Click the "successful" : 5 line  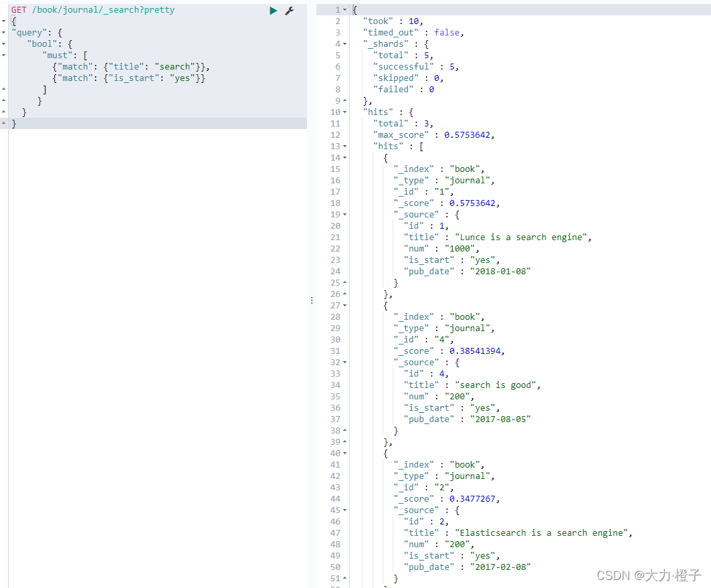click(416, 67)
